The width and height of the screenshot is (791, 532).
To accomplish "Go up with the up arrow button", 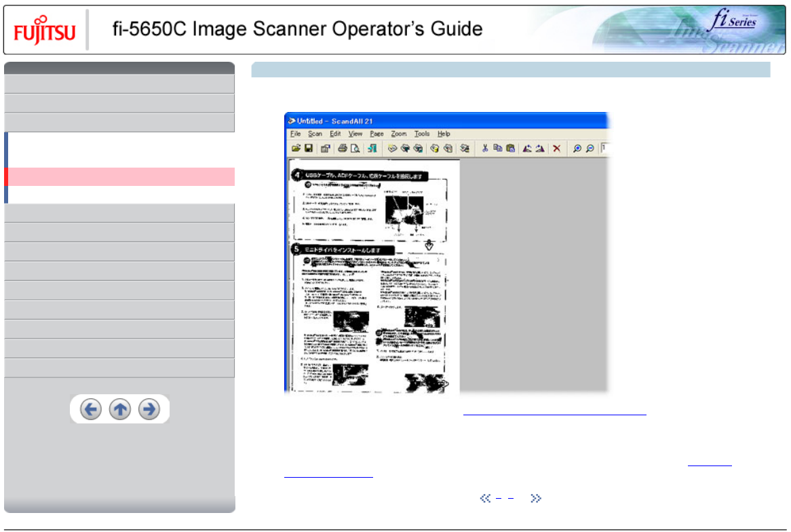I will tap(120, 409).
